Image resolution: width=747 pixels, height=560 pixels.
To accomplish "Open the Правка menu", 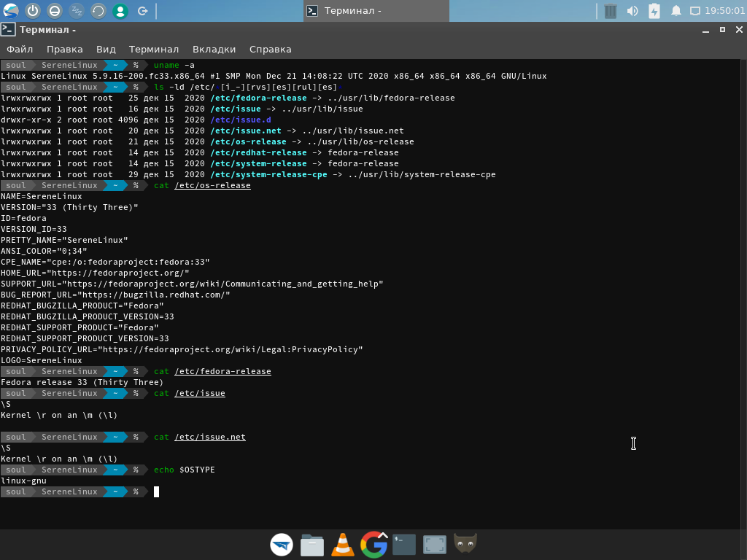I will click(65, 49).
